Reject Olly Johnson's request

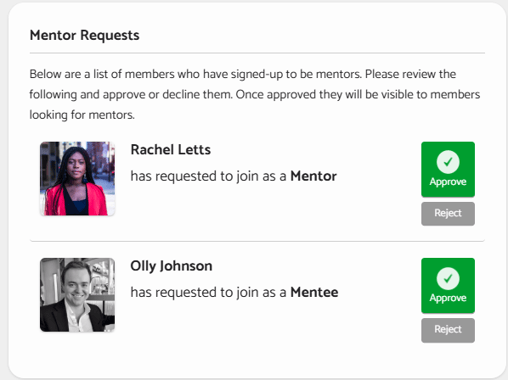click(448, 330)
